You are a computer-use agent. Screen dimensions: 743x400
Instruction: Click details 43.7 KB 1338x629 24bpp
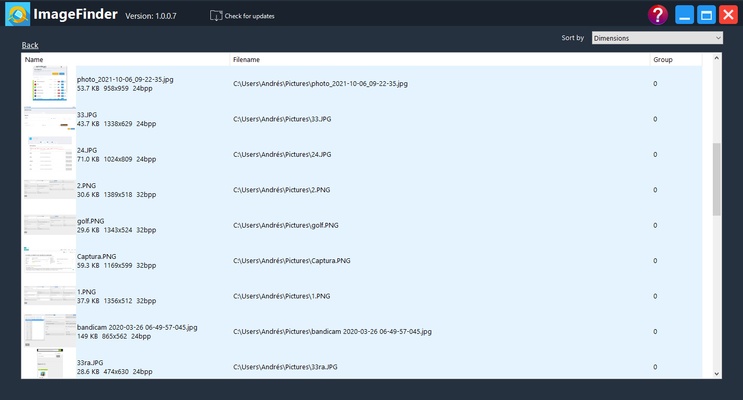[x=116, y=124]
